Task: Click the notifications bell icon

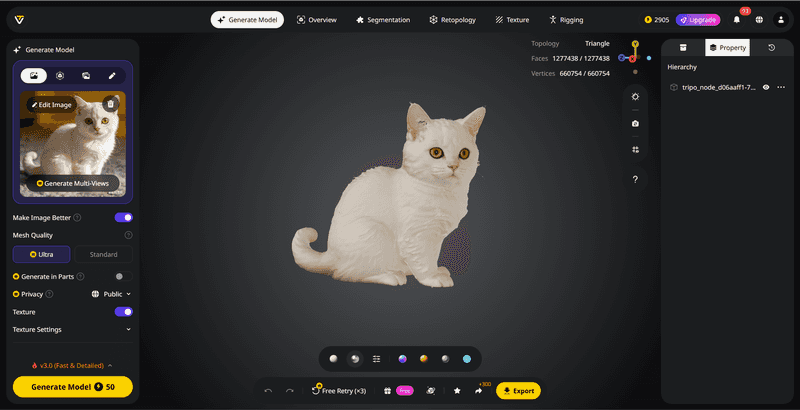Action: click(x=737, y=19)
